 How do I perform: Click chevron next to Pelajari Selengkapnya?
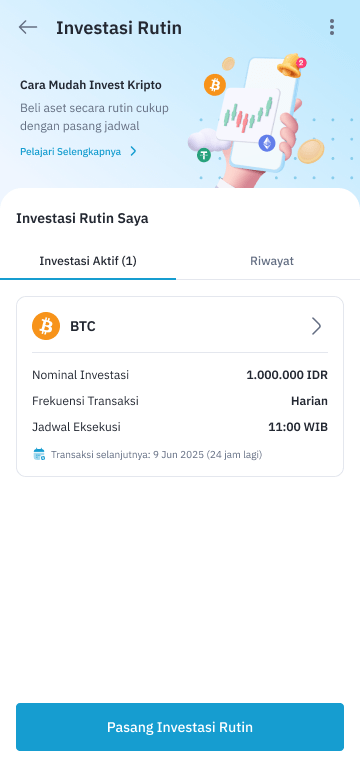pyautogui.click(x=133, y=151)
